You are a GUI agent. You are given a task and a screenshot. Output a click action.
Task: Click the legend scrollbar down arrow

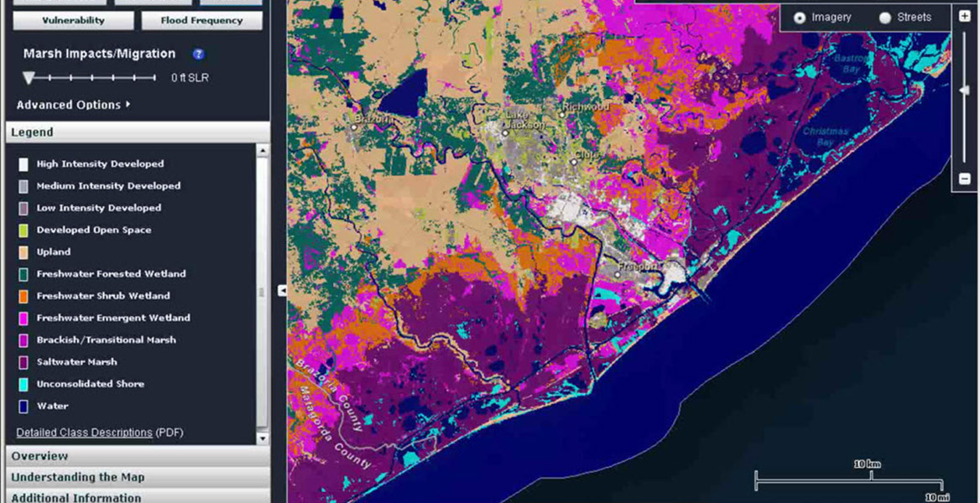click(263, 438)
